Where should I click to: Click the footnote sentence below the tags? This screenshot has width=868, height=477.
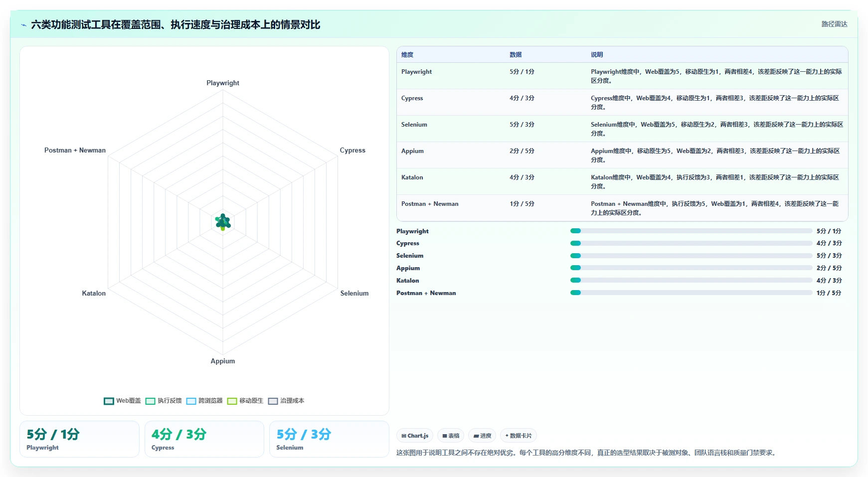[587, 453]
